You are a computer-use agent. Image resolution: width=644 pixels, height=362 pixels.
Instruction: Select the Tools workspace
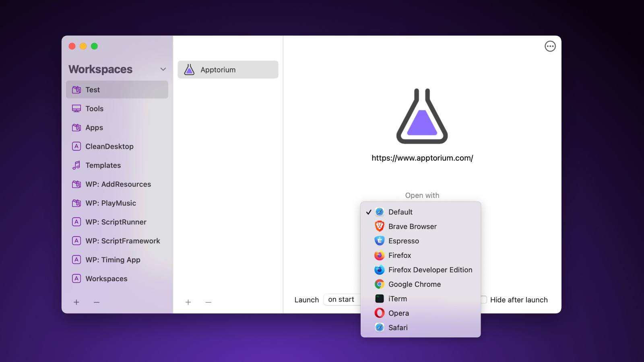(117, 109)
